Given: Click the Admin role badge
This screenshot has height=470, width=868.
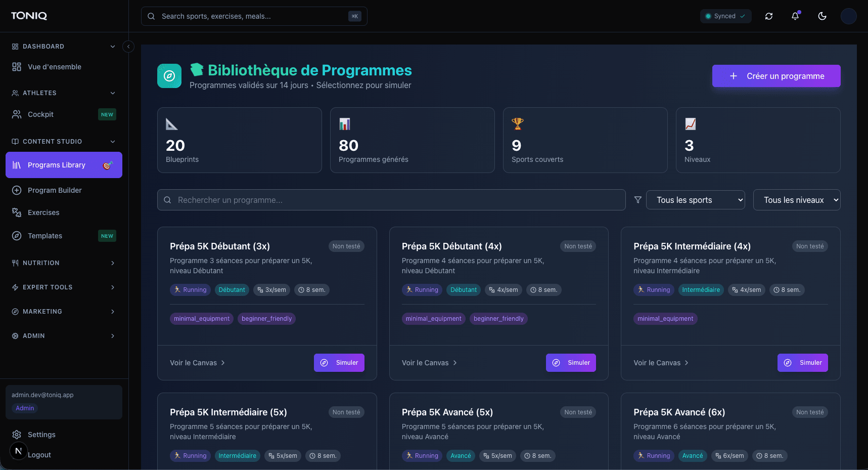Looking at the screenshot, I should (x=25, y=408).
